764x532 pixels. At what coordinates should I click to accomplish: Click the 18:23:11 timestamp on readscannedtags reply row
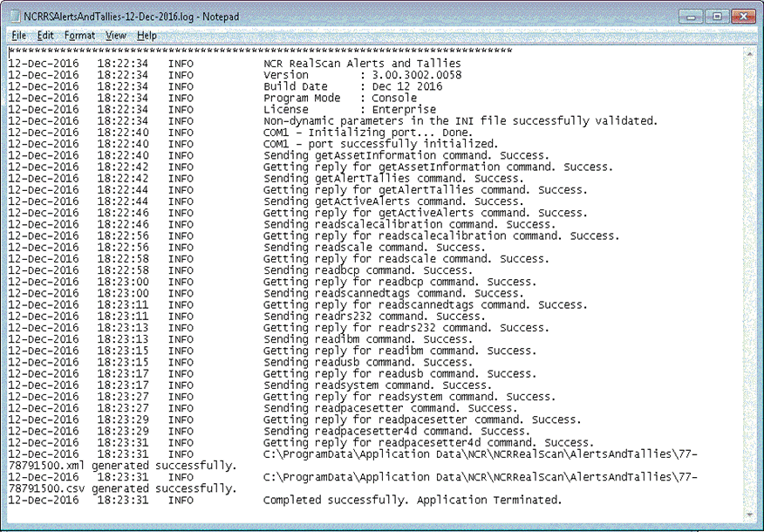tap(123, 305)
